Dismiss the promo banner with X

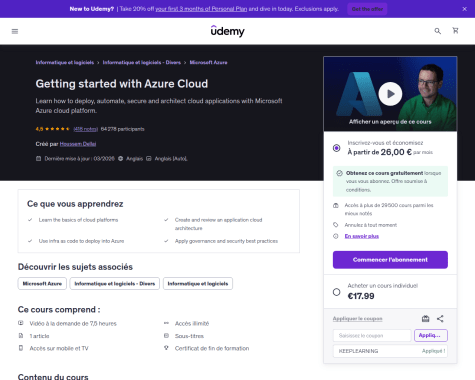pyautogui.click(x=464, y=9)
